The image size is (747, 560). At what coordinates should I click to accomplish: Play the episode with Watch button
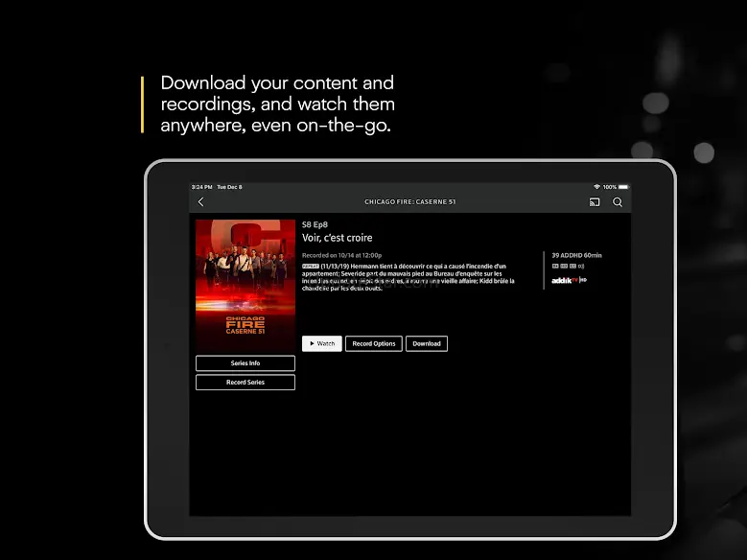[322, 343]
